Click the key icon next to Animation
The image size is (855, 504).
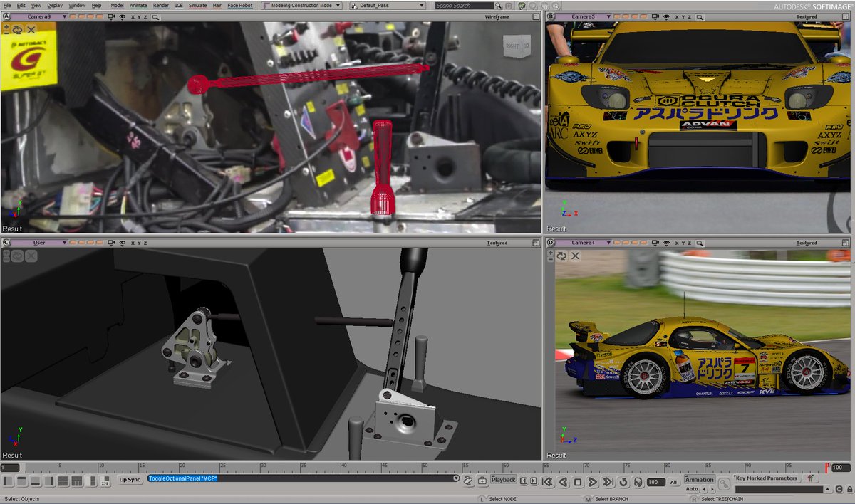pos(724,483)
